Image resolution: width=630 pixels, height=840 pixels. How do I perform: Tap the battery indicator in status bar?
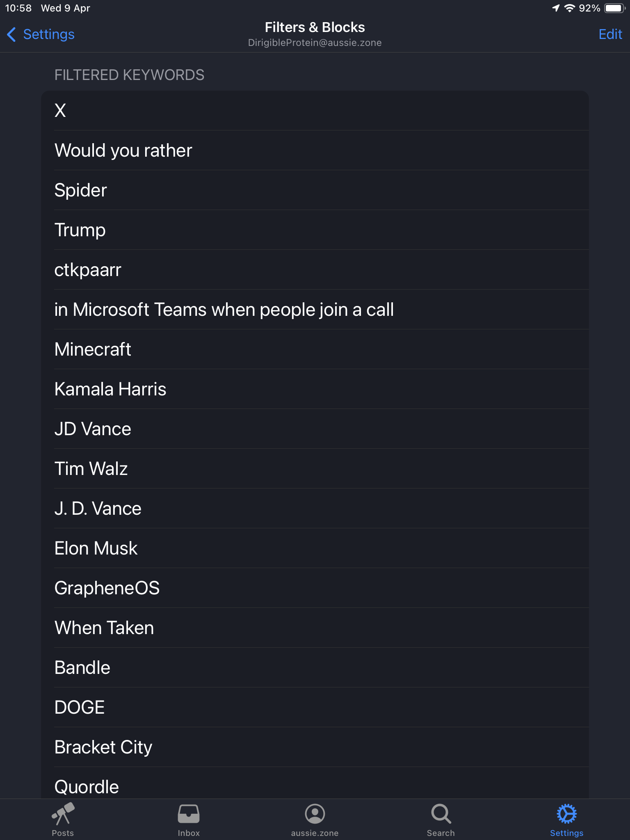click(614, 8)
